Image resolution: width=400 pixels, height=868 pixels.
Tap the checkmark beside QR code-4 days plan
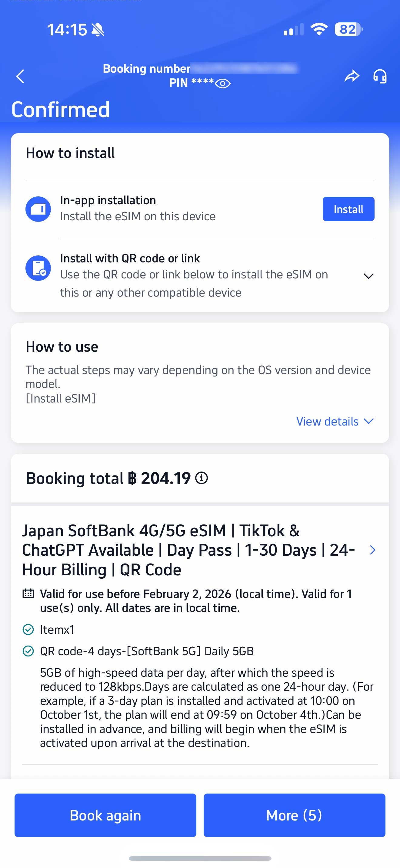point(29,651)
